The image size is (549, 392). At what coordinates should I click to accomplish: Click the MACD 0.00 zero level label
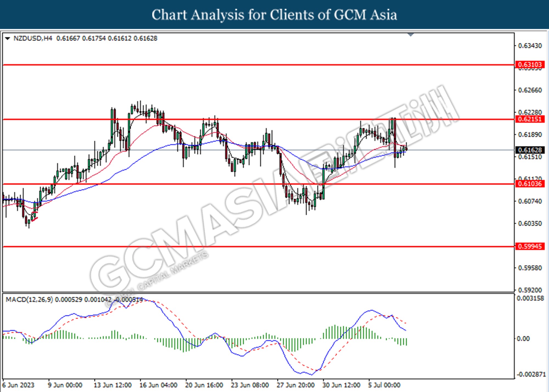click(523, 339)
